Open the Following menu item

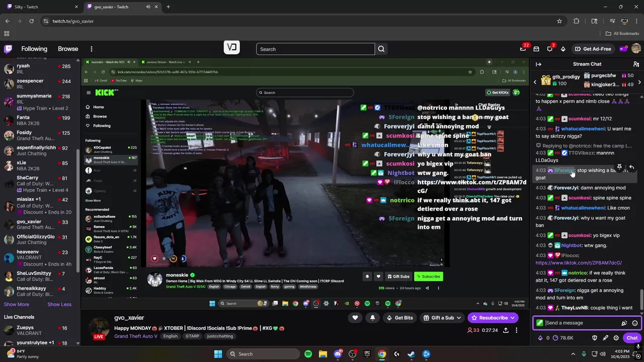click(34, 49)
